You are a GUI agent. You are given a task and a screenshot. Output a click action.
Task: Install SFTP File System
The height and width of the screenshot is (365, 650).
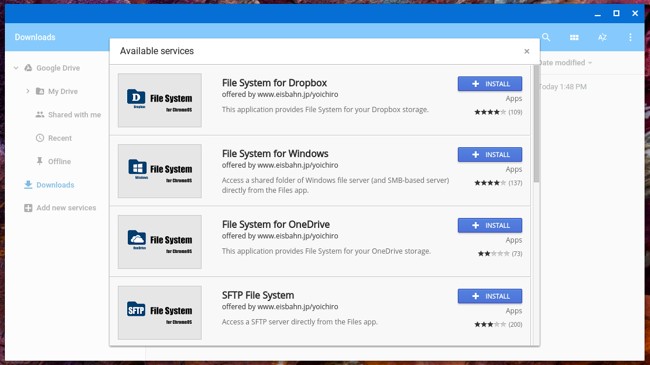pos(490,296)
